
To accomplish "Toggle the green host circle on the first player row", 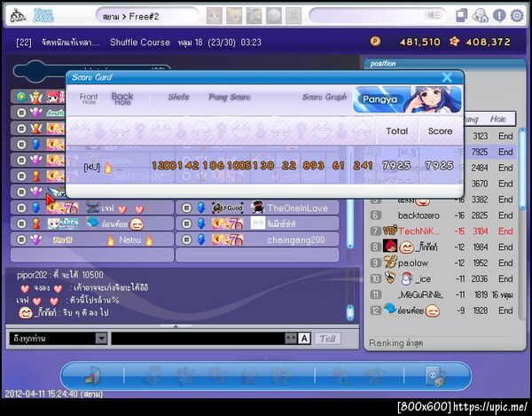I will 21,97.
